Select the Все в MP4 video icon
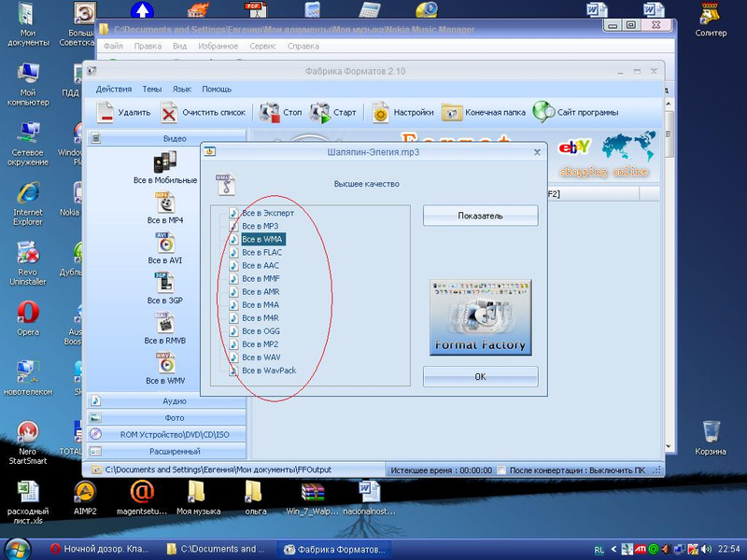 click(165, 202)
